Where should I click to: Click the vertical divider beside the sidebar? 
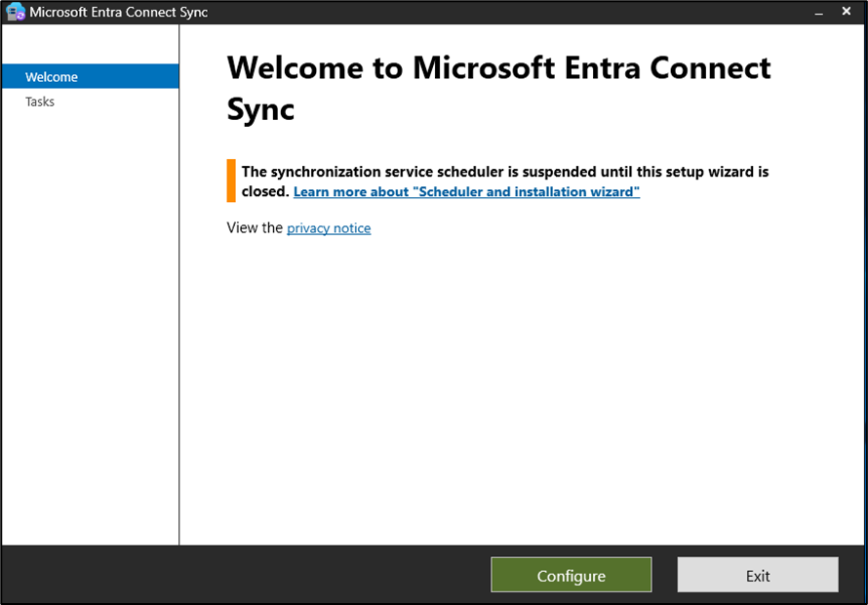click(x=179, y=293)
